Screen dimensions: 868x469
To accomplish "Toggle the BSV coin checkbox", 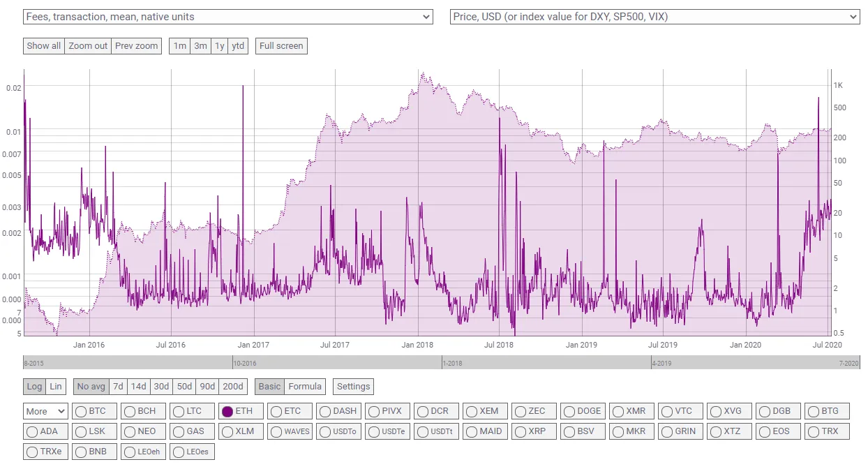I will click(x=583, y=431).
